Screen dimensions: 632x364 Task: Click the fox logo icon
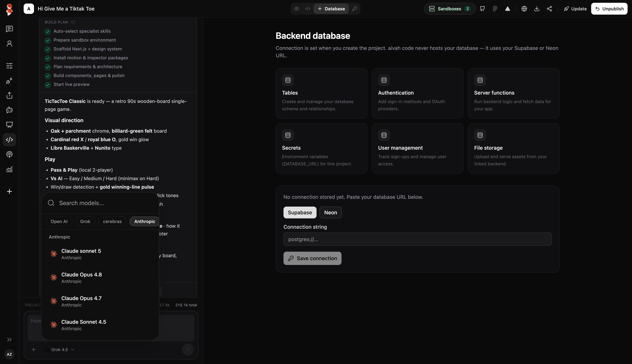tap(9, 9)
